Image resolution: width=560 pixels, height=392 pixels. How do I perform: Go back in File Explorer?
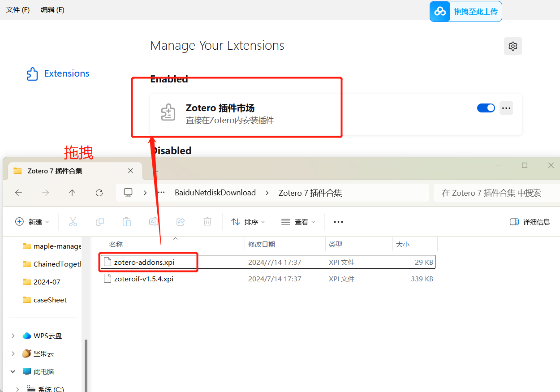[x=18, y=193]
